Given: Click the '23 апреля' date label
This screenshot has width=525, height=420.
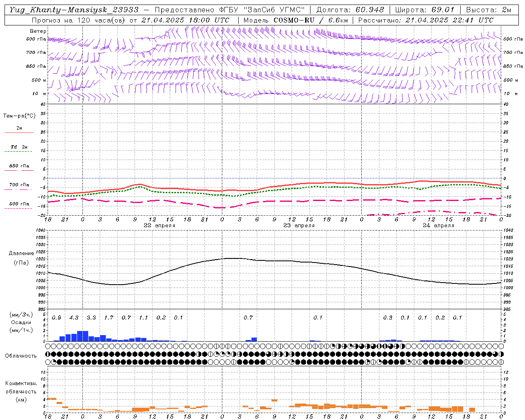Looking at the screenshot, I should pyautogui.click(x=299, y=226).
